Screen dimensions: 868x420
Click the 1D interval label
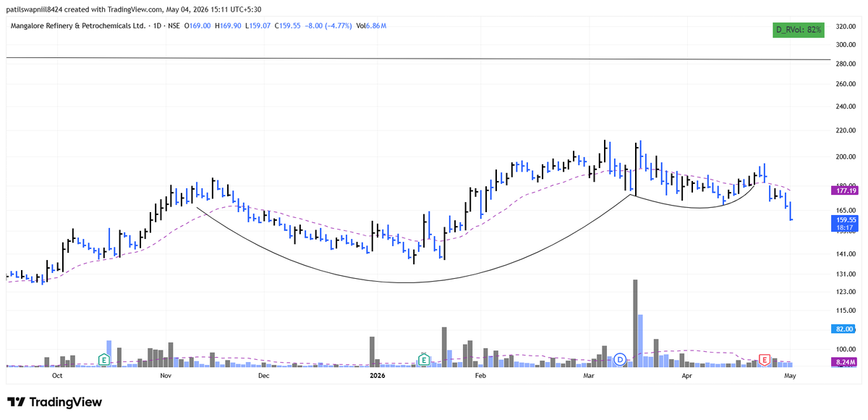click(155, 26)
